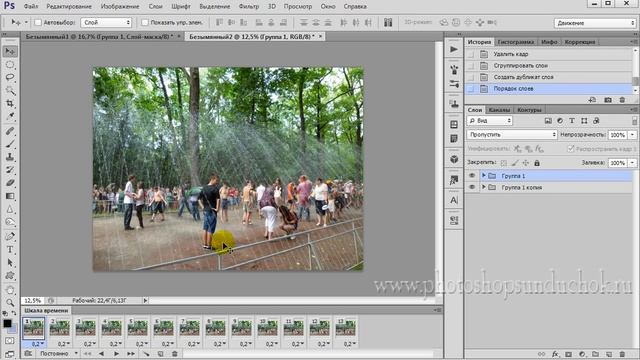The image size is (640, 360).
Task: Select the Quick Selection tool
Action: coord(10,91)
